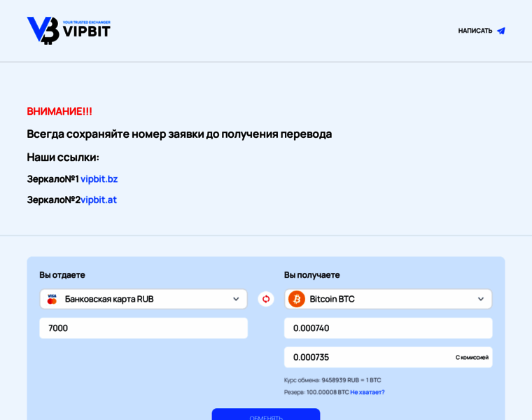This screenshot has height=420, width=532.
Task: Click the Telegram paper plane icon
Action: click(x=501, y=31)
